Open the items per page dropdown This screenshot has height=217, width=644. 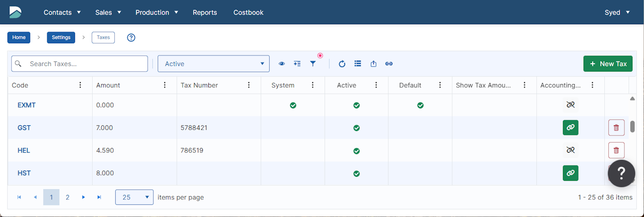coord(134,197)
